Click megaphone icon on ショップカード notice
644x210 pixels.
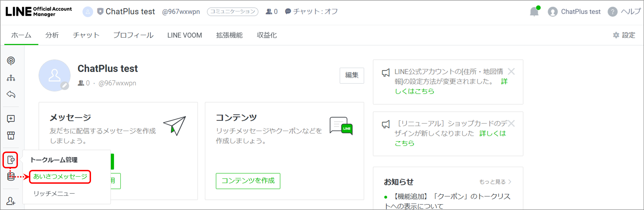[x=386, y=124]
